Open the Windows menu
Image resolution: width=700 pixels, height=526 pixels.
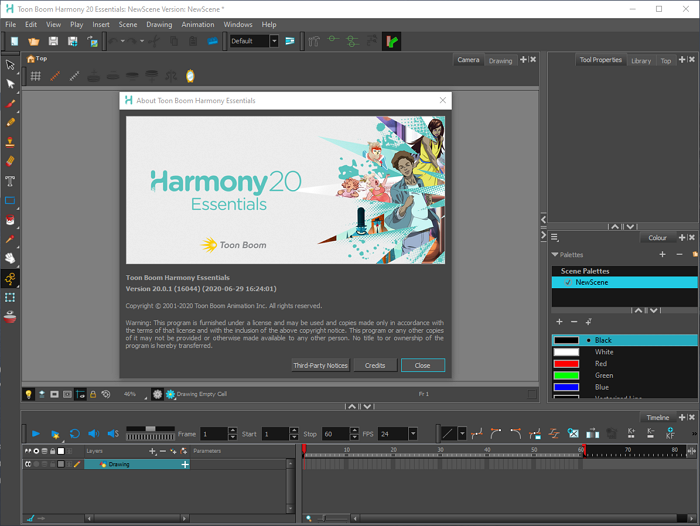tap(238, 25)
